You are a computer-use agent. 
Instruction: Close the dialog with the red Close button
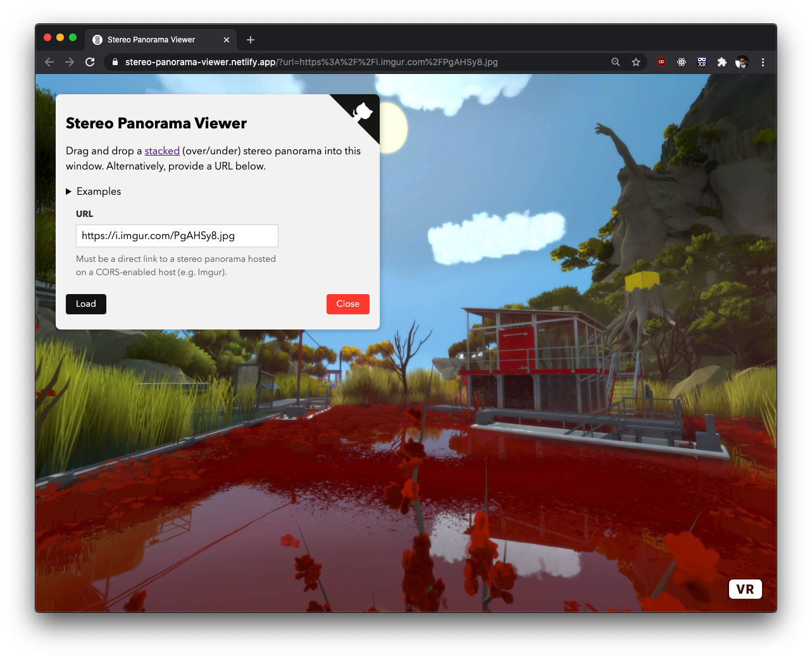click(x=347, y=304)
